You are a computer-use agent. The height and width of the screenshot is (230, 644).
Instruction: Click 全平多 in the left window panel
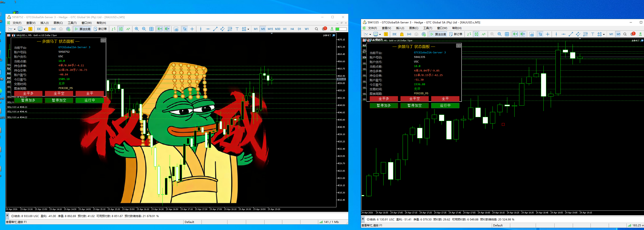pyautogui.click(x=28, y=94)
